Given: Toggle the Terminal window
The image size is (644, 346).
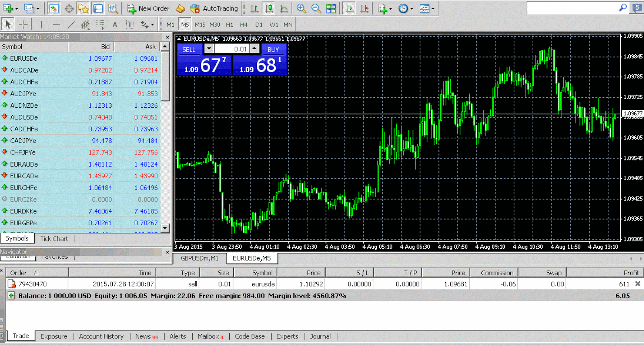Looking at the screenshot, I should coord(98,8).
